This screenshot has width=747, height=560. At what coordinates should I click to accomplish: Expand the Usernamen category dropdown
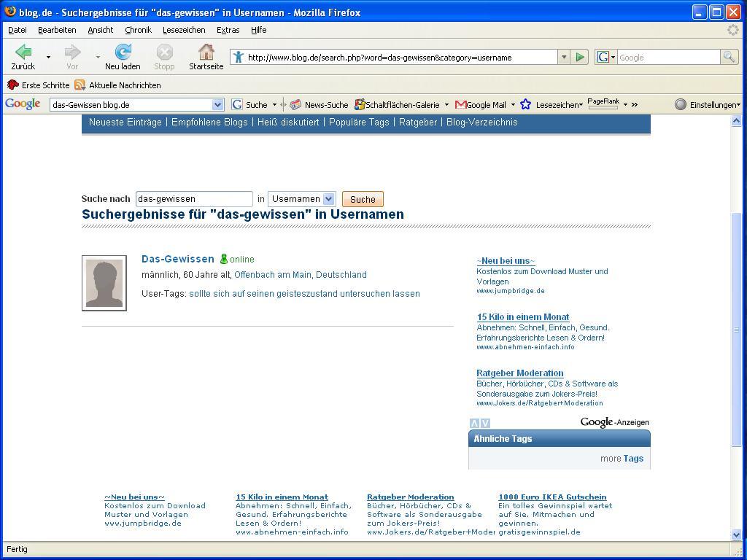[328, 199]
